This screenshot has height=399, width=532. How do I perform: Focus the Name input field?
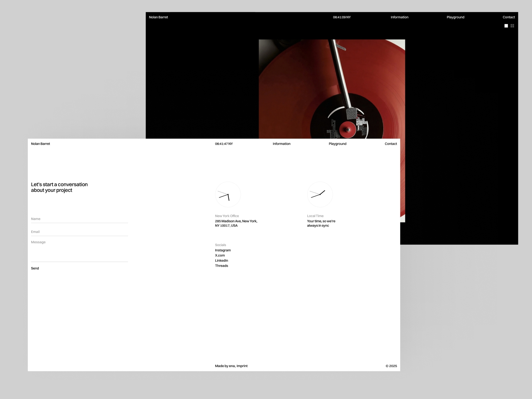coord(79,219)
